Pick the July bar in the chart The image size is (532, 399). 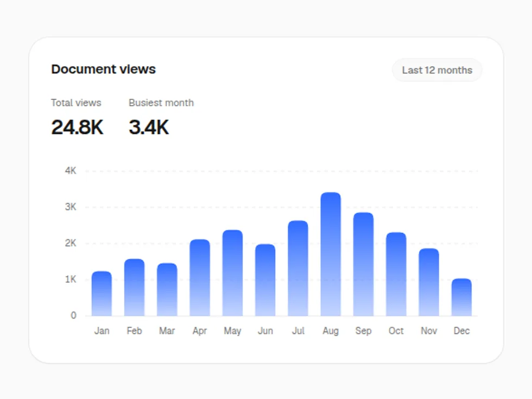[298, 268]
